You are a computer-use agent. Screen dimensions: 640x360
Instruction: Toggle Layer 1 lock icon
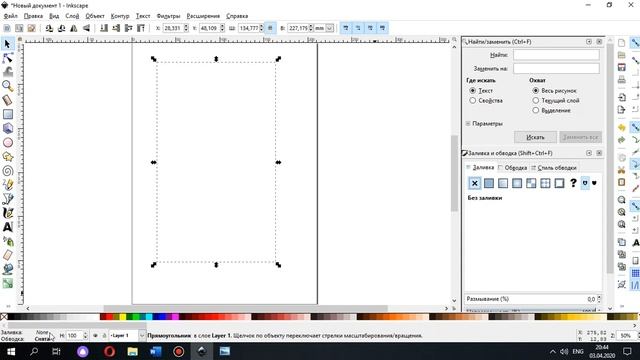104,336
